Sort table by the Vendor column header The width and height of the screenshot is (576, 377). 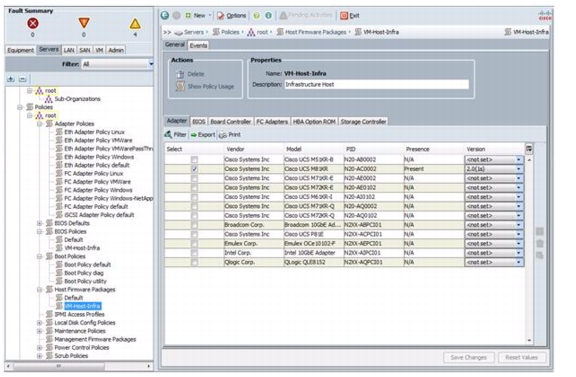235,149
